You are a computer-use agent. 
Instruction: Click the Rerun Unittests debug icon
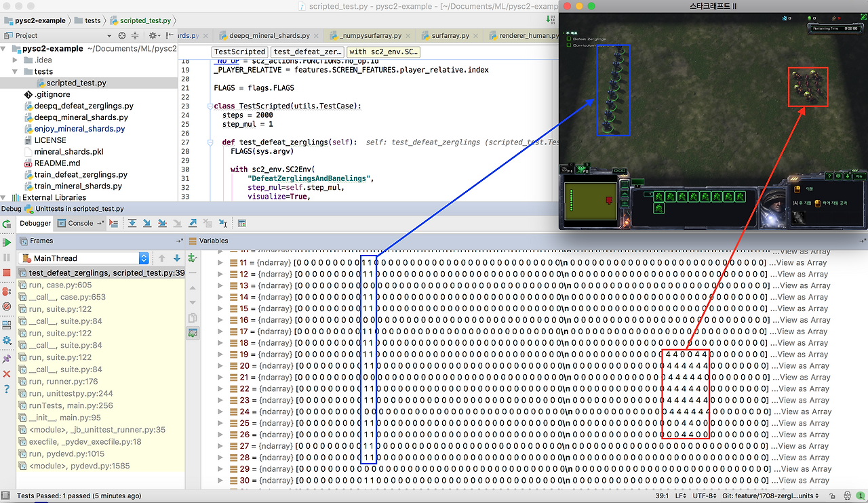pyautogui.click(x=7, y=223)
